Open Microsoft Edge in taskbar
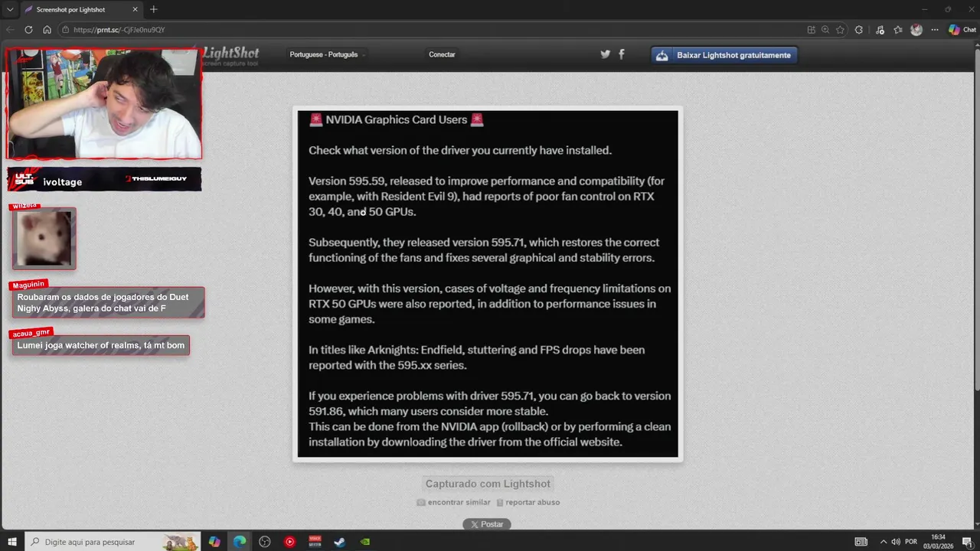Screen dimensions: 980x551 coord(240,542)
